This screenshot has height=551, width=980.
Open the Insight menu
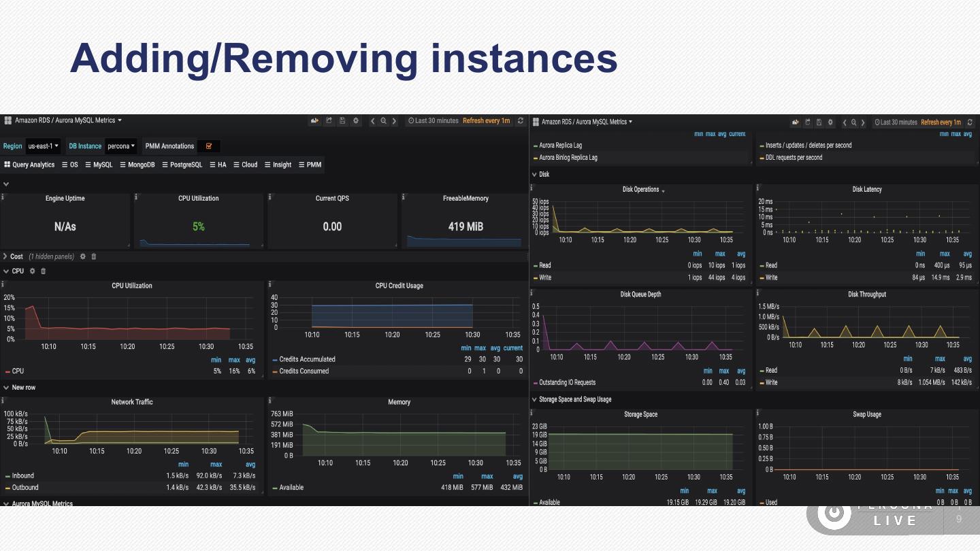278,165
